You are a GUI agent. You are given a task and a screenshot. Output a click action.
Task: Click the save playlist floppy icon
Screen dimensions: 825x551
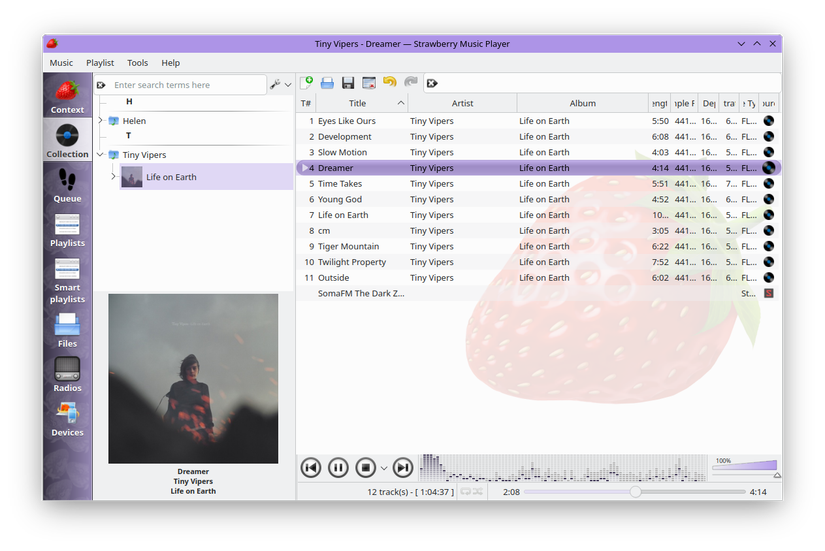tap(348, 83)
